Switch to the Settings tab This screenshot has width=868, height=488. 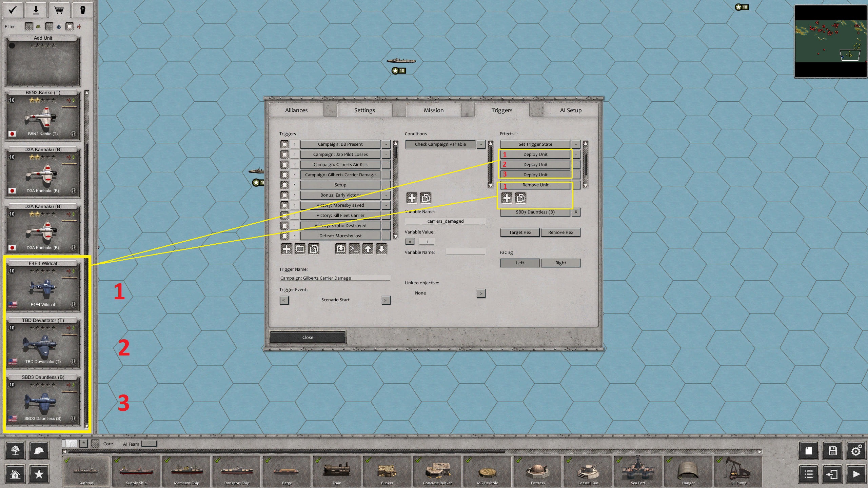click(364, 110)
